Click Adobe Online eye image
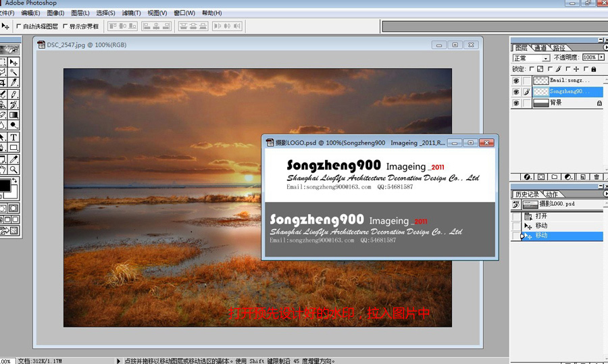This screenshot has width=608, height=364. click(9, 49)
